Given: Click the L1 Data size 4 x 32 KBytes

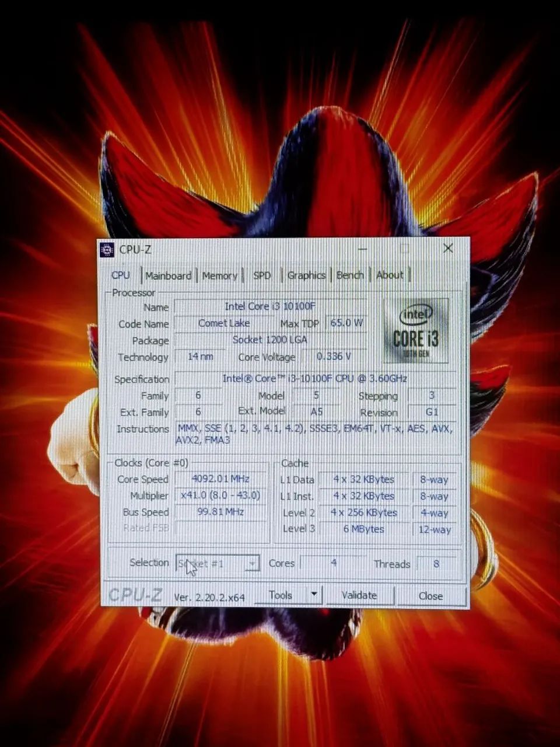Looking at the screenshot, I should coord(364,479).
